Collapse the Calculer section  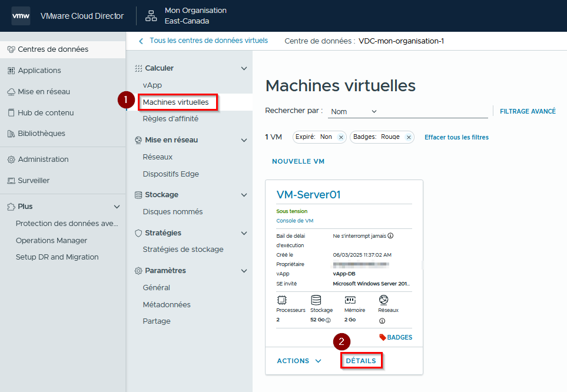point(244,68)
